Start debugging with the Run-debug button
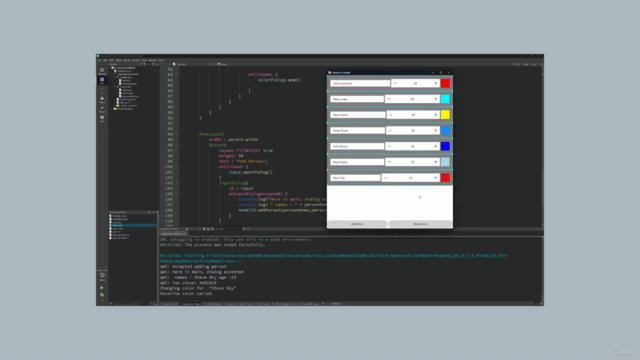 pyautogui.click(x=102, y=294)
